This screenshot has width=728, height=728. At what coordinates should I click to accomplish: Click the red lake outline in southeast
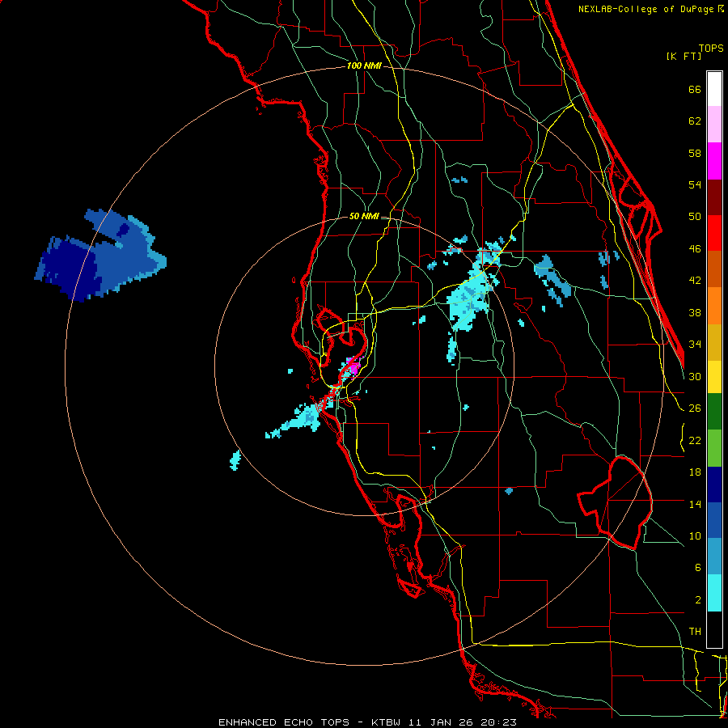[616, 502]
